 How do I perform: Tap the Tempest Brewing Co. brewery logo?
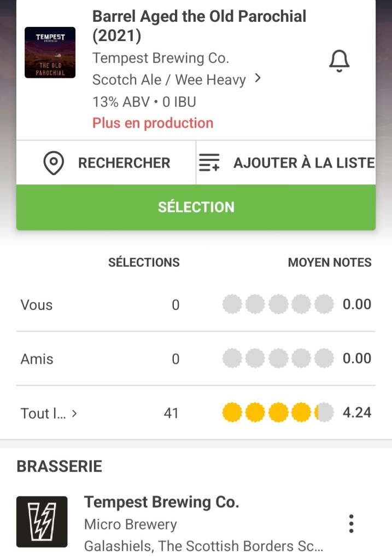click(x=42, y=522)
